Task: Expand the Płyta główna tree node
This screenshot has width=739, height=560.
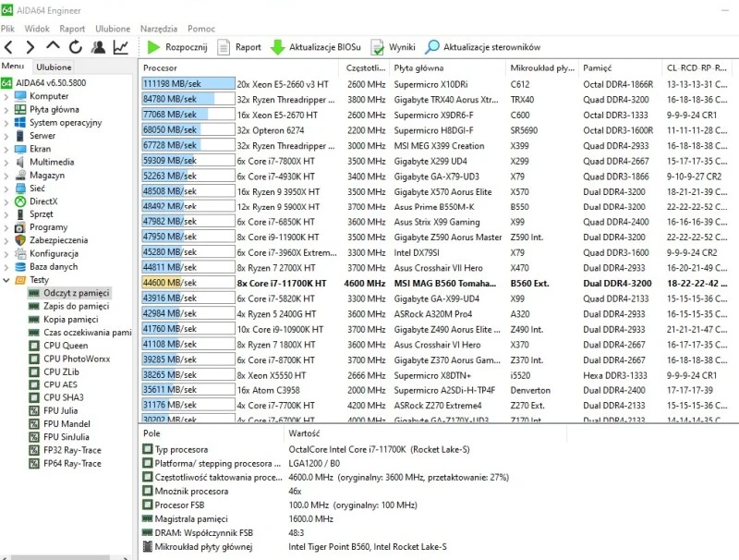Action: [x=7, y=109]
